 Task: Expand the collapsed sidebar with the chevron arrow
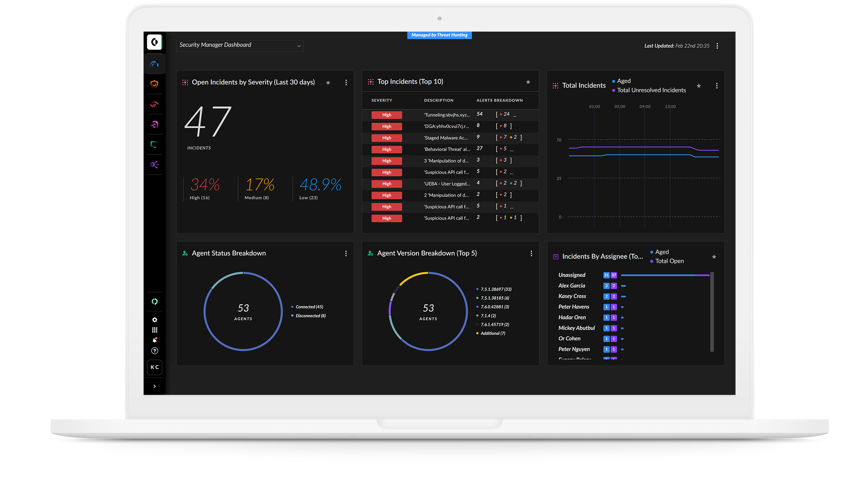tap(154, 386)
